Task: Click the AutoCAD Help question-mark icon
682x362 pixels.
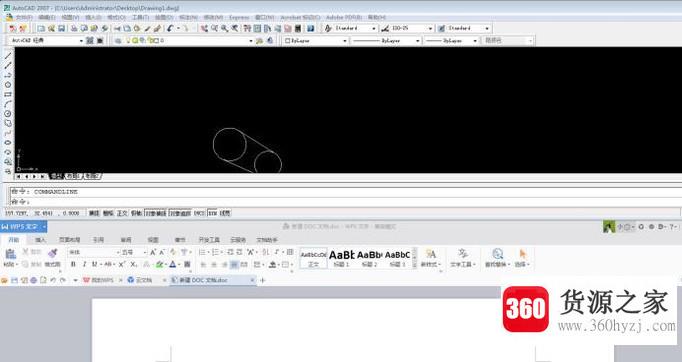Action: point(311,28)
